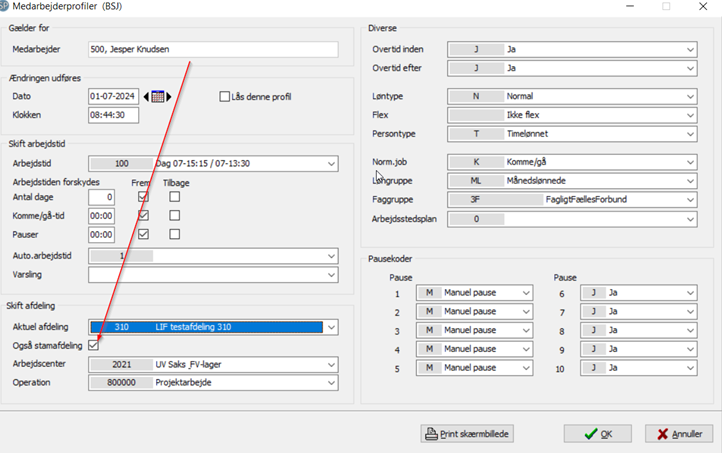This screenshot has height=453, width=722.
Task: Click the Medarbejderprofiler window title icon
Action: point(7,6)
